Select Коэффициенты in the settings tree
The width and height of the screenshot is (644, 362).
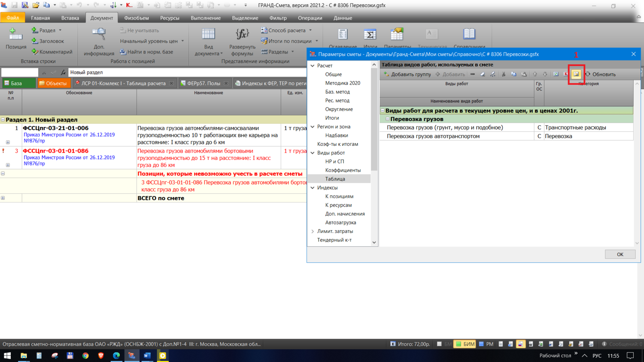coord(343,170)
